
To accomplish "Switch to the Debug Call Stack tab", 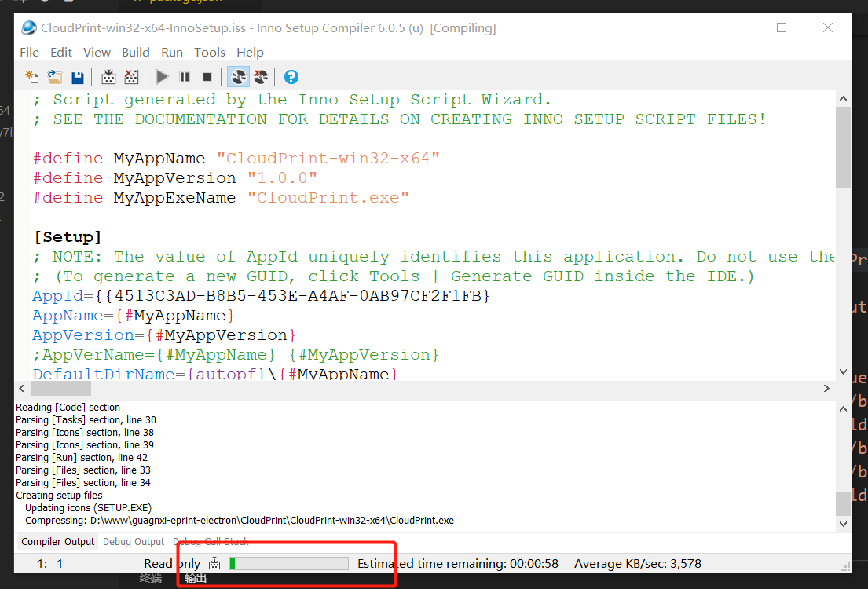I will [x=211, y=541].
